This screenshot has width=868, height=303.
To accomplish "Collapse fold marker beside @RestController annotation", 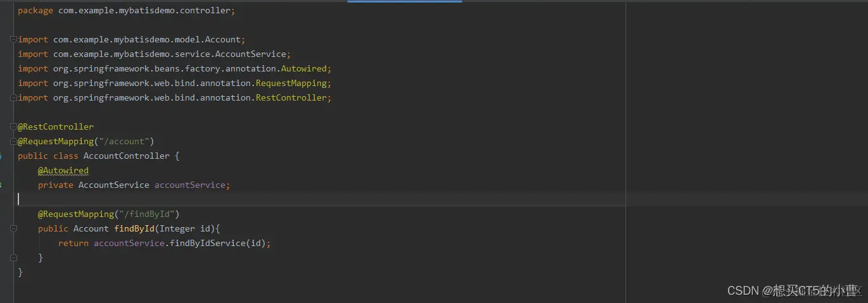I will [x=14, y=127].
